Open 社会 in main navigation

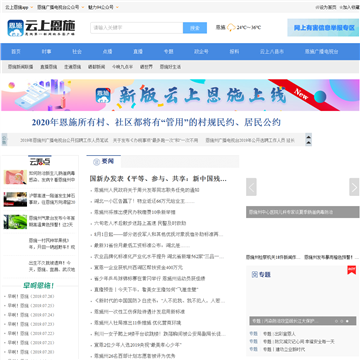tap(77, 52)
